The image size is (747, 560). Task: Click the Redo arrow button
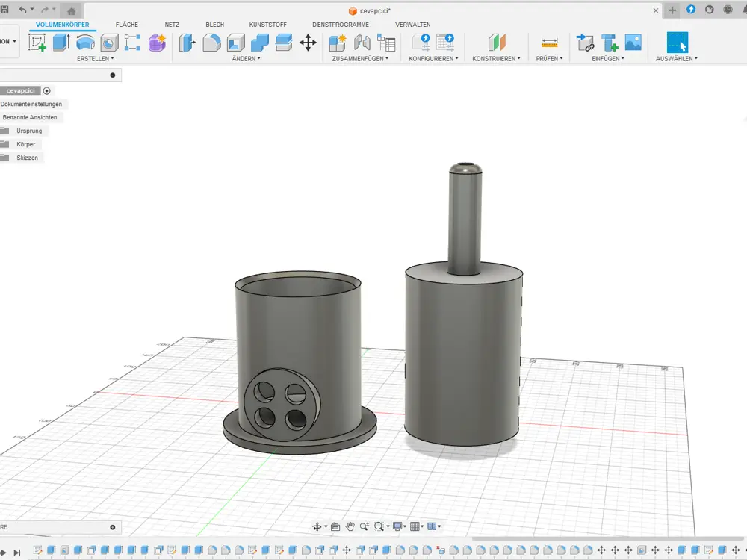pos(44,10)
